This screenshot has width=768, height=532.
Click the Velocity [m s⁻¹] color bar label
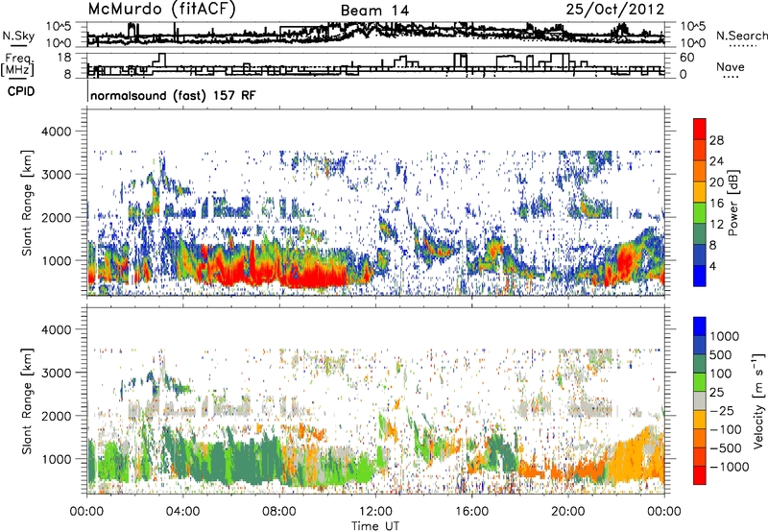point(758,400)
